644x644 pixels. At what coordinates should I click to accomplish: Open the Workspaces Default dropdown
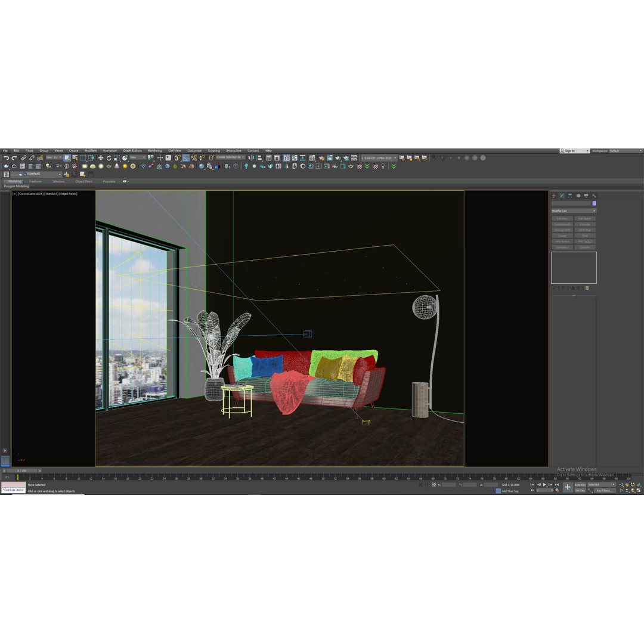(626, 151)
